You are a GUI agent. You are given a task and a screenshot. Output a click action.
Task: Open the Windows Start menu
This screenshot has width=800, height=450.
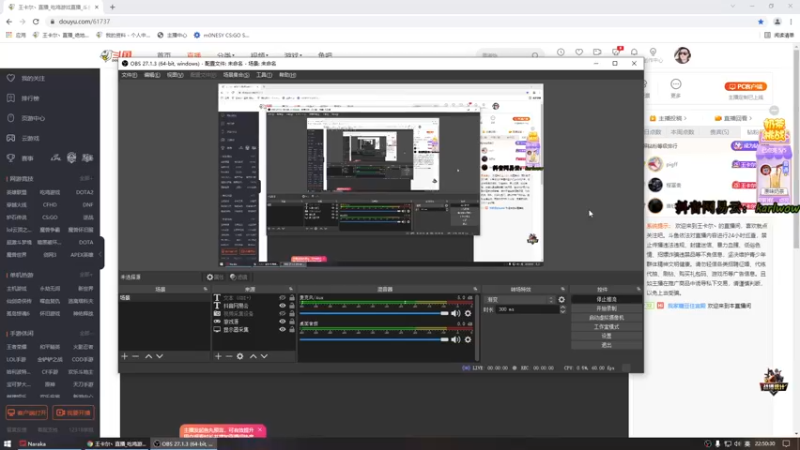7,444
